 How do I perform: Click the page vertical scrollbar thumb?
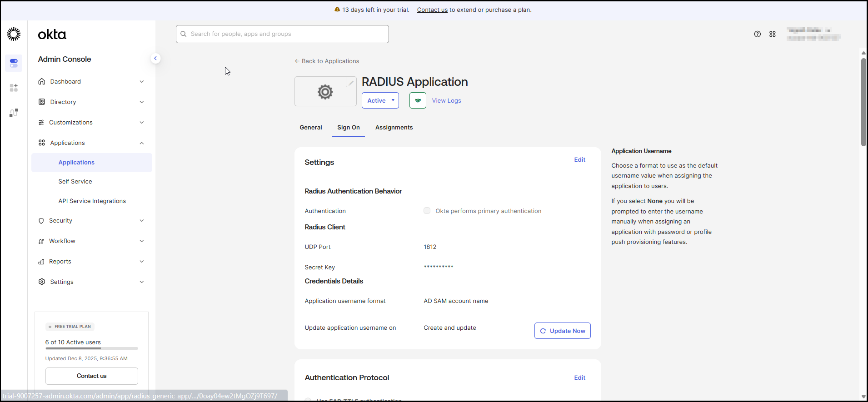point(863,102)
